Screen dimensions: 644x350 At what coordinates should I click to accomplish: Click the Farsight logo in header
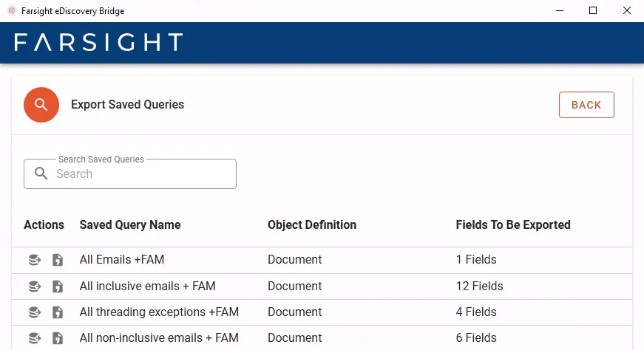[98, 42]
